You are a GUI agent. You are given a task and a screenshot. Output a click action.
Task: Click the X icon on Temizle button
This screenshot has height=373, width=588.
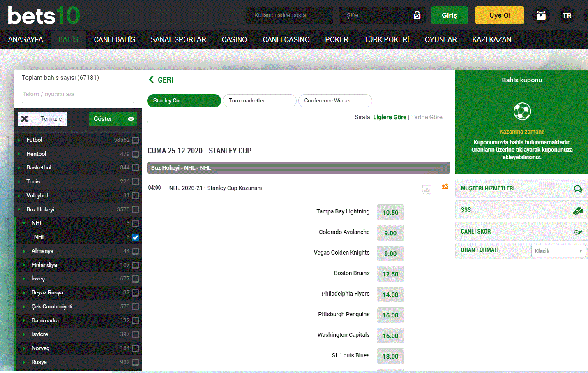pyautogui.click(x=25, y=119)
